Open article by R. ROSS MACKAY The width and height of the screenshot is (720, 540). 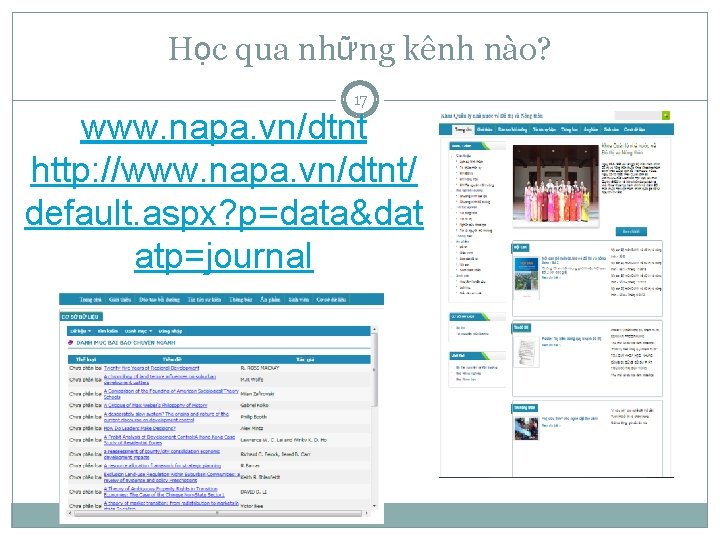152,368
